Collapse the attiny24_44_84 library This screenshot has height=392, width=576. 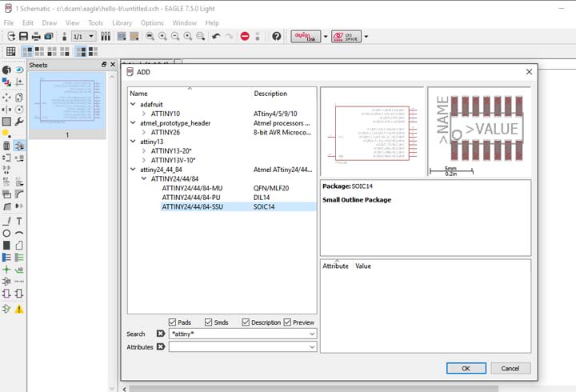(x=133, y=170)
